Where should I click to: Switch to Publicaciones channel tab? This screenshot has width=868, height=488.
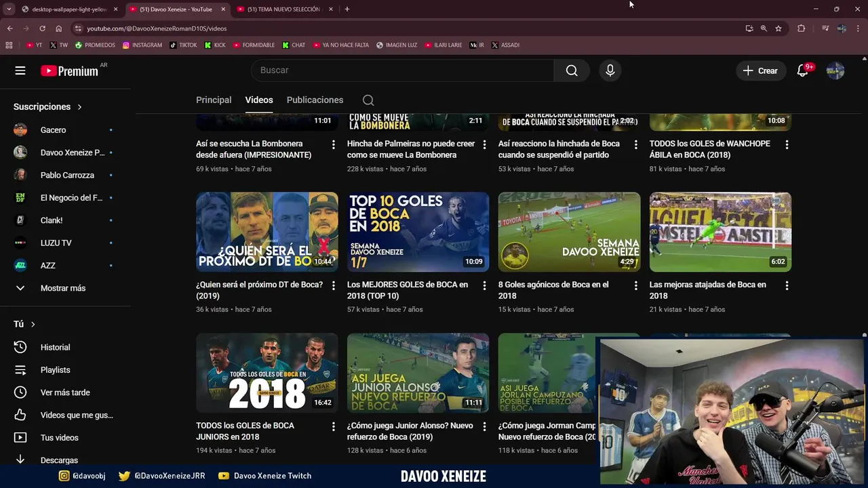[x=315, y=100]
